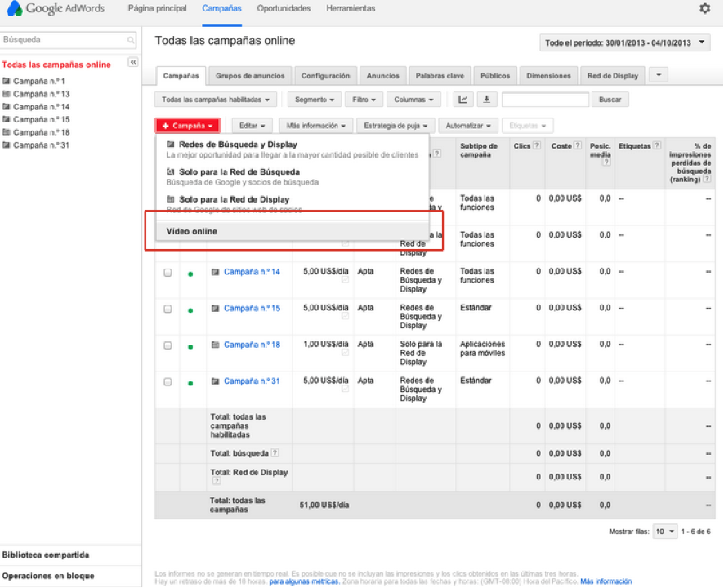The width and height of the screenshot is (724, 588).
Task: Switch to the Palabras clave tab
Action: 439,76
